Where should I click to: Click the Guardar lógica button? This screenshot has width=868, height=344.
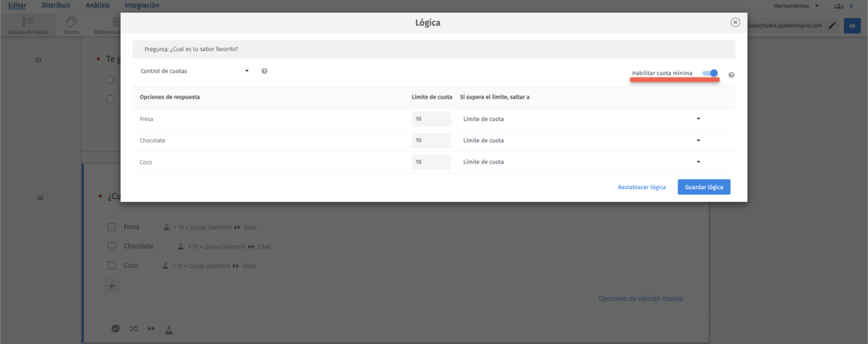(x=704, y=187)
